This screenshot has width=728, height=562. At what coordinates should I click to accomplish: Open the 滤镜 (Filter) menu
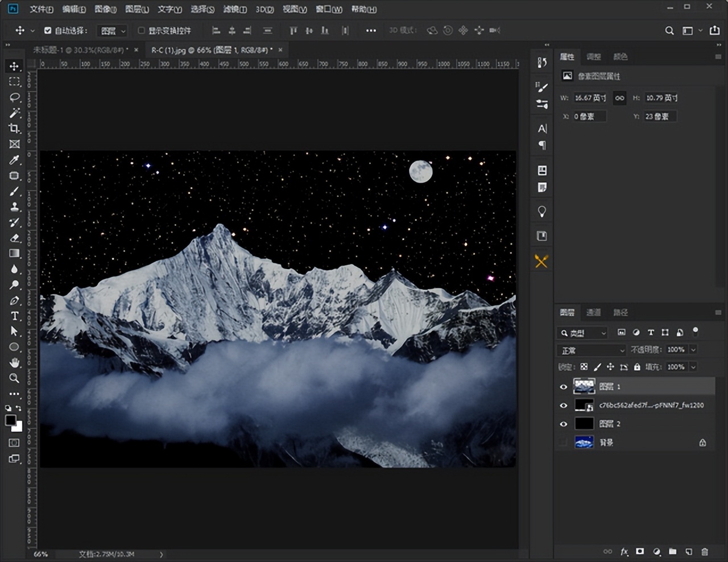[234, 9]
